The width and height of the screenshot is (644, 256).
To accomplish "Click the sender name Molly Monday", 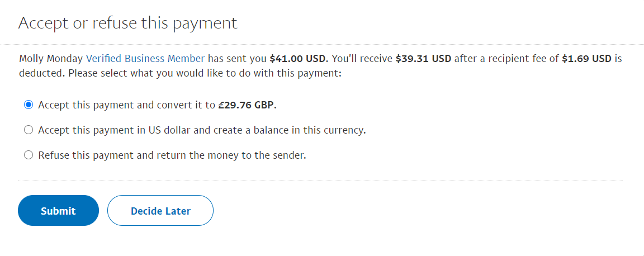I will (50, 58).
